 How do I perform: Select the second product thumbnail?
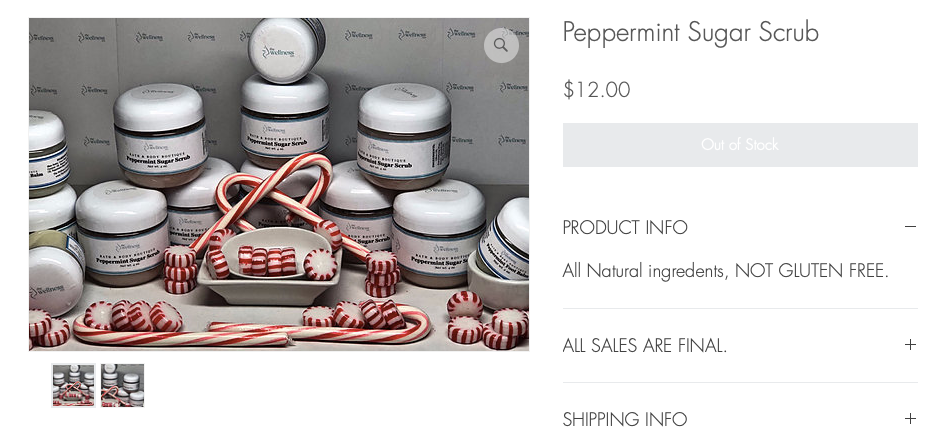[122, 385]
